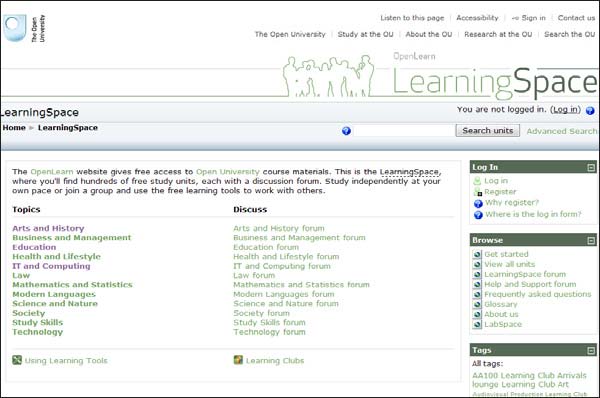Click Listen to this page link
600x398 pixels.
[412, 18]
